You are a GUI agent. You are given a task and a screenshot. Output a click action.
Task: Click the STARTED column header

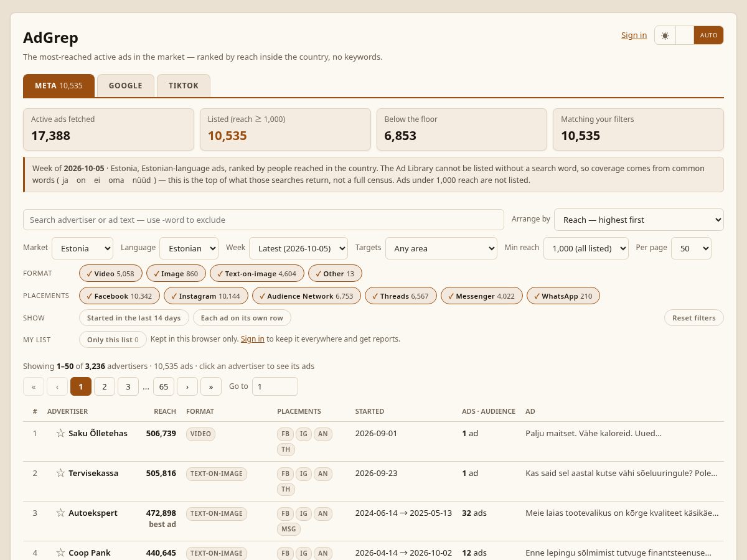click(370, 411)
